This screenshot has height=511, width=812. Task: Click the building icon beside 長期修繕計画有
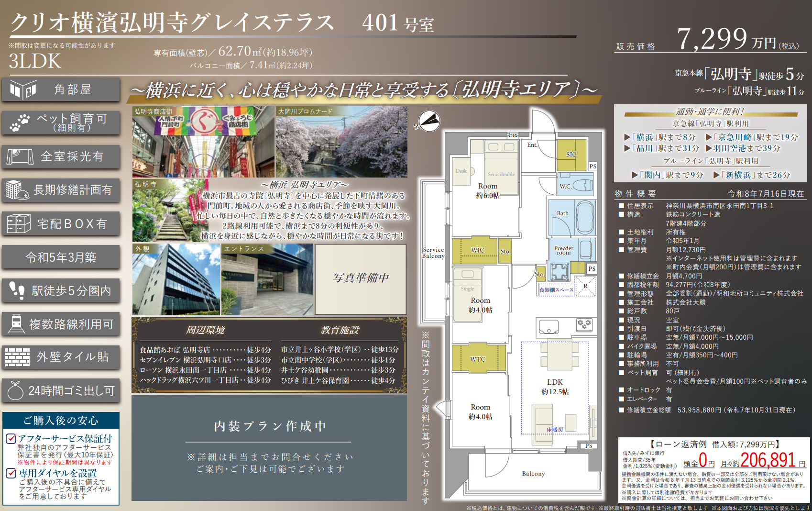[17, 190]
